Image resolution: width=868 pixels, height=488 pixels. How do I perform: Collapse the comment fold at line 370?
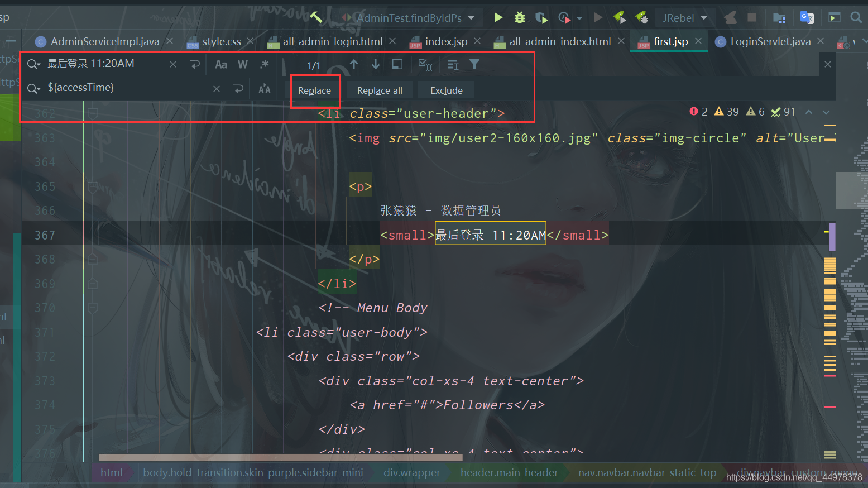coord(93,308)
